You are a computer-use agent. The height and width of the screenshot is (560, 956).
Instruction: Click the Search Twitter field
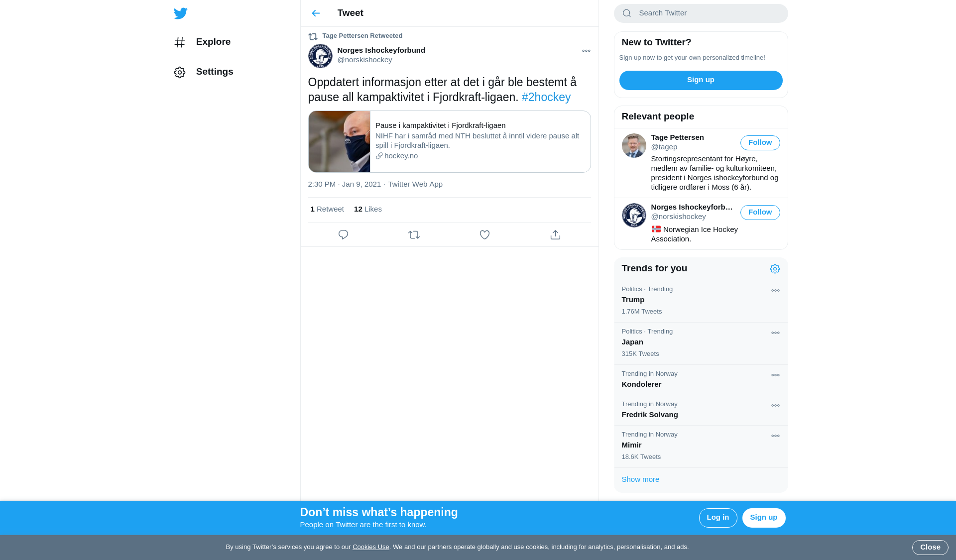[701, 13]
